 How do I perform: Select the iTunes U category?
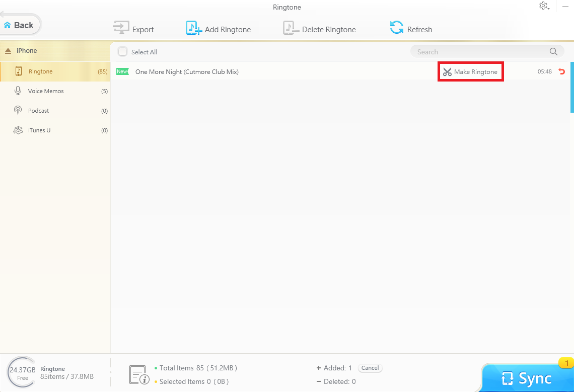click(39, 130)
